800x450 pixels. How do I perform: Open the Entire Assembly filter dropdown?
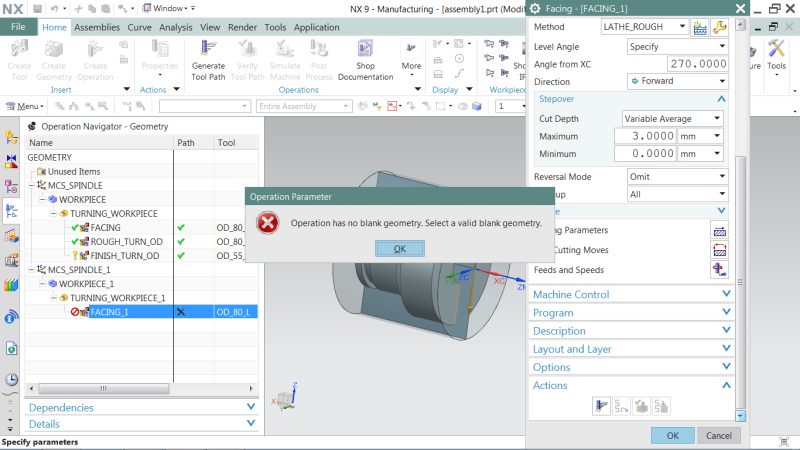[x=304, y=106]
